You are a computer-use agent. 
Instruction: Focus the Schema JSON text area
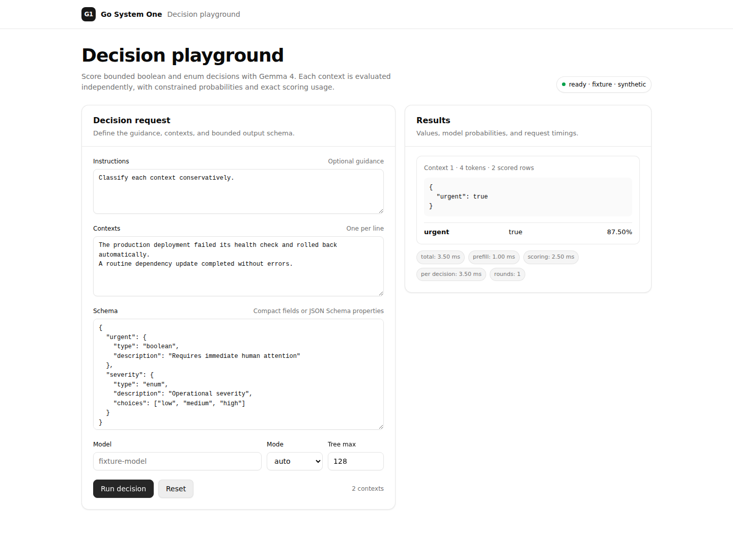click(x=238, y=374)
